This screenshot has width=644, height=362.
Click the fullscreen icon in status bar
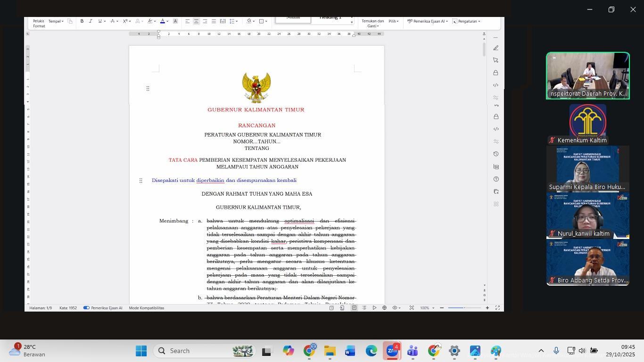497,308
